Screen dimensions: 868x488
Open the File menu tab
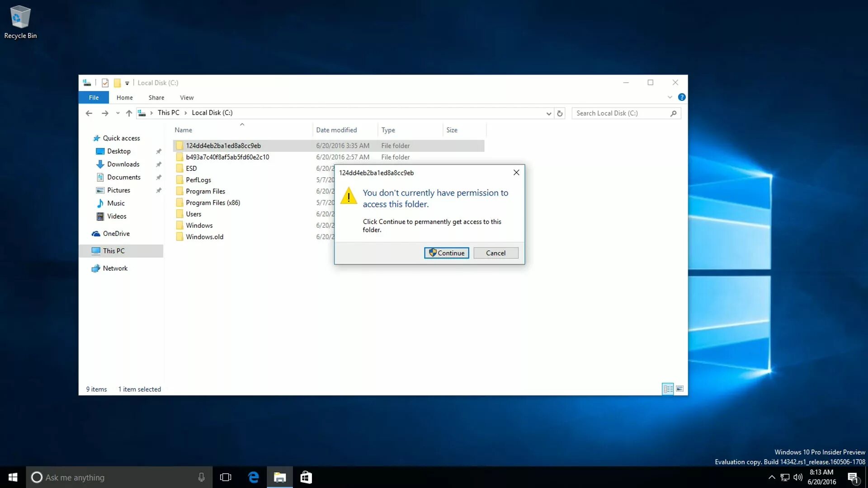[94, 98]
